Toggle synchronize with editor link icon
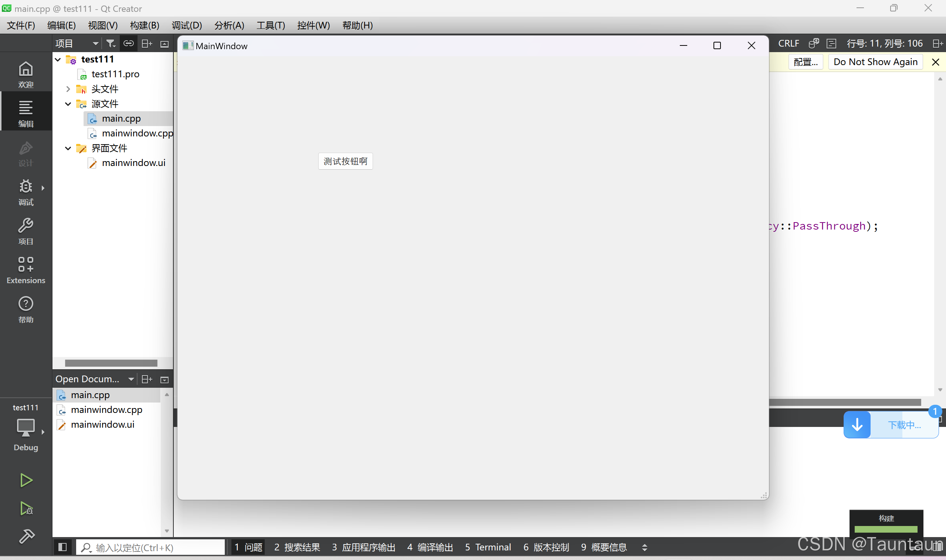Viewport: 946px width, 560px height. click(128, 43)
